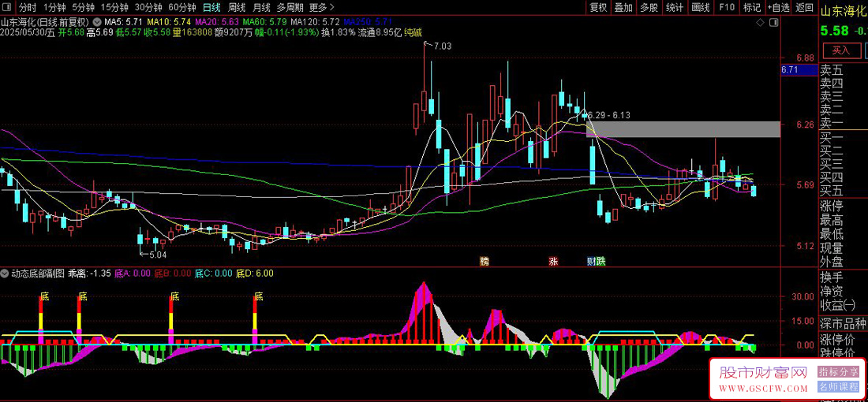868x402 pixels.
Task: Click the 涨 marker on chart
Action: coord(553,261)
